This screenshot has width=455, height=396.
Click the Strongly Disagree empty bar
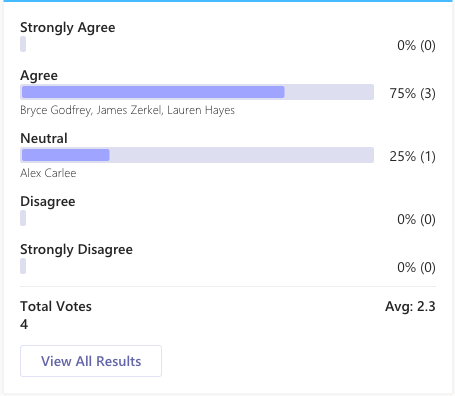23,266
